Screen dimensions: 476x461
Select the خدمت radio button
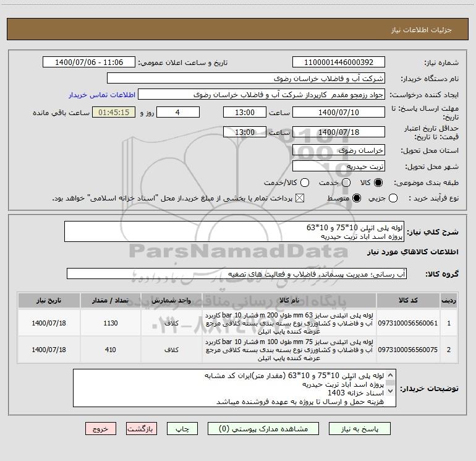click(x=346, y=183)
